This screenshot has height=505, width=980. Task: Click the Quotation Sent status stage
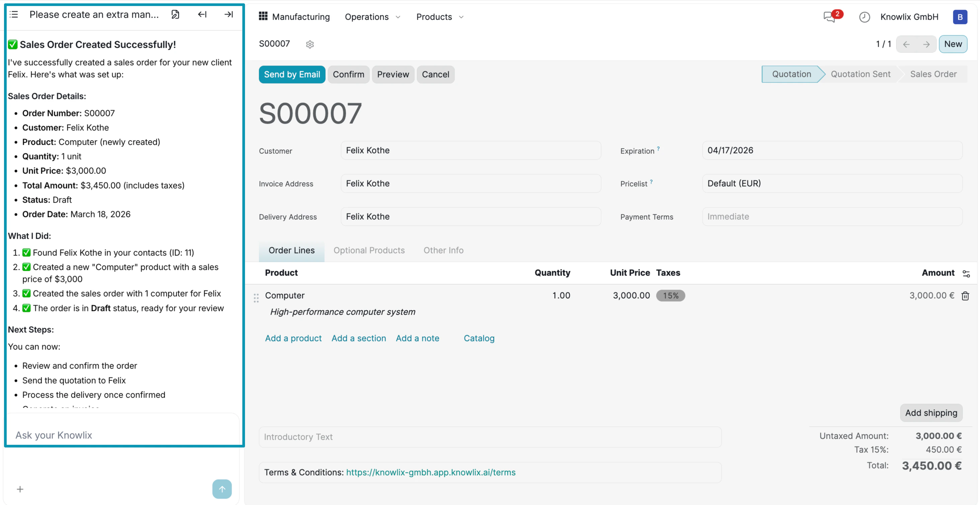(860, 74)
